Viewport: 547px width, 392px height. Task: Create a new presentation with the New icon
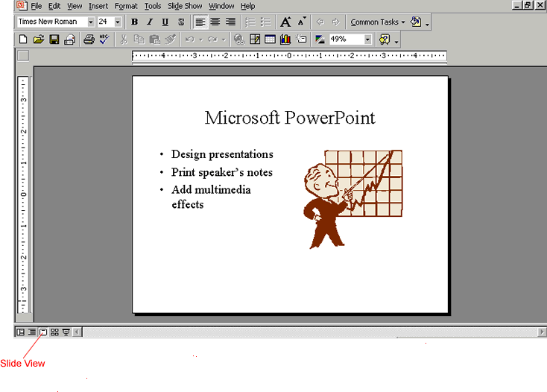pyautogui.click(x=24, y=39)
